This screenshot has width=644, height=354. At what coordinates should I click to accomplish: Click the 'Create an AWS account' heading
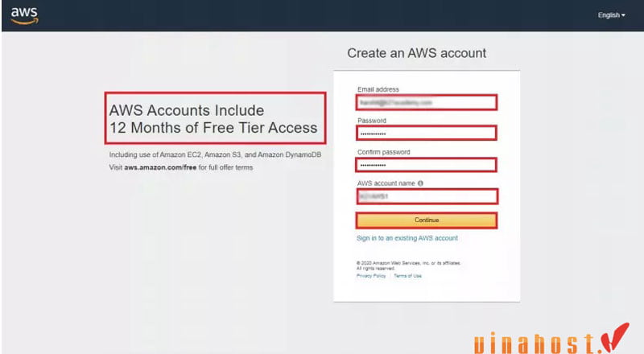[416, 53]
